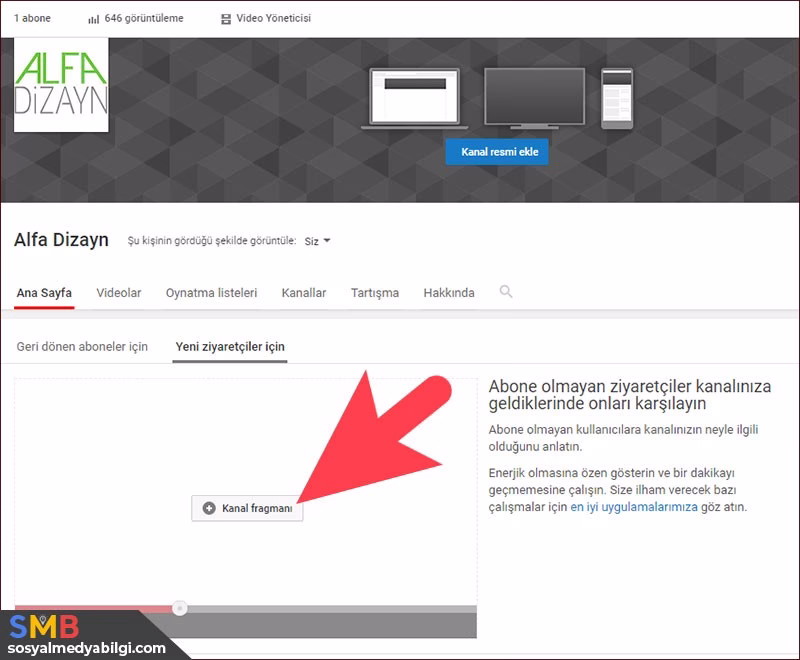
Task: Click the Kanal resmi ekle button
Action: click(496, 150)
